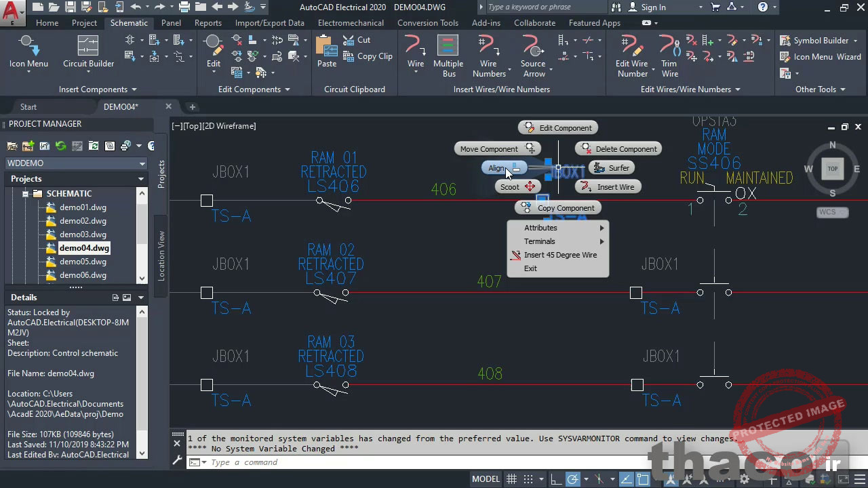Toggle grid display in the status bar
This screenshot has height=488, width=868.
pos(511,479)
